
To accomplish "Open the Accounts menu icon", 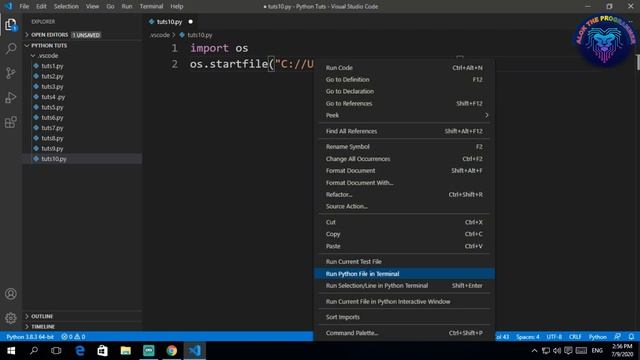I will pos(11,294).
